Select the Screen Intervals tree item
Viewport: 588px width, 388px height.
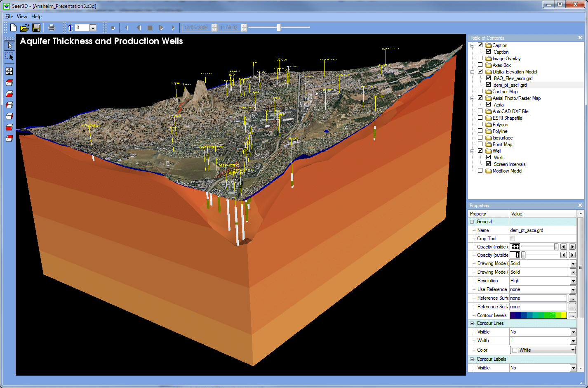click(x=510, y=164)
